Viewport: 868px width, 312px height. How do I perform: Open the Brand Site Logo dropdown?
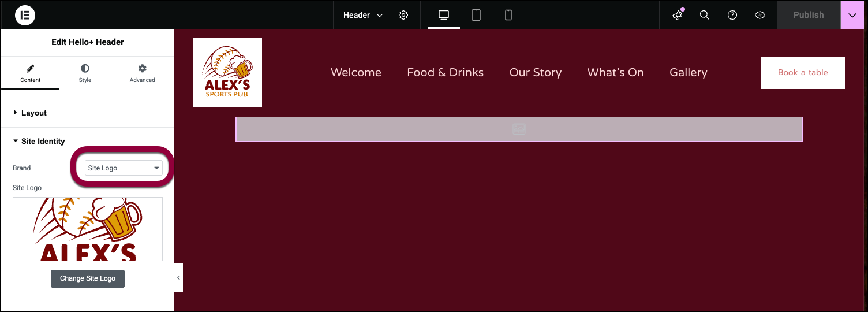[x=124, y=168]
